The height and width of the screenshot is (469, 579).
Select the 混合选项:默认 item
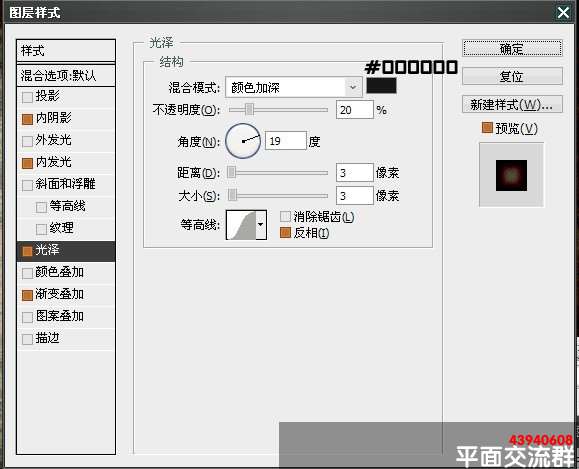pos(66,76)
